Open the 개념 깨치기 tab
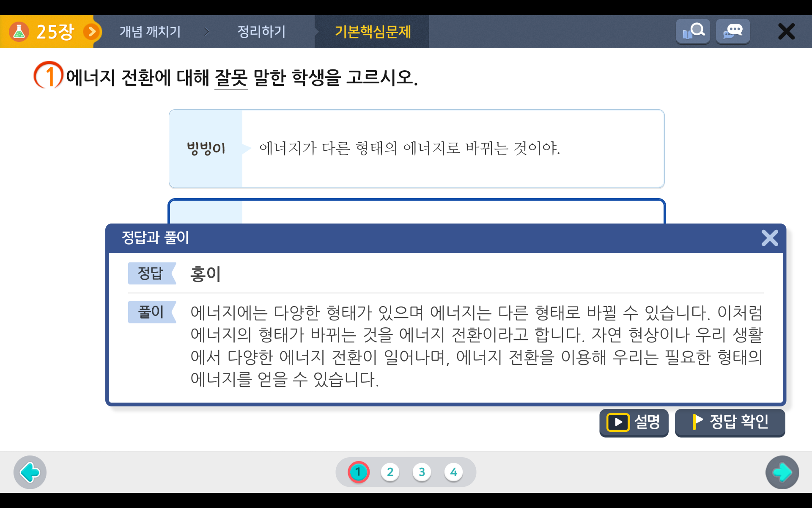This screenshot has height=508, width=812. click(150, 32)
